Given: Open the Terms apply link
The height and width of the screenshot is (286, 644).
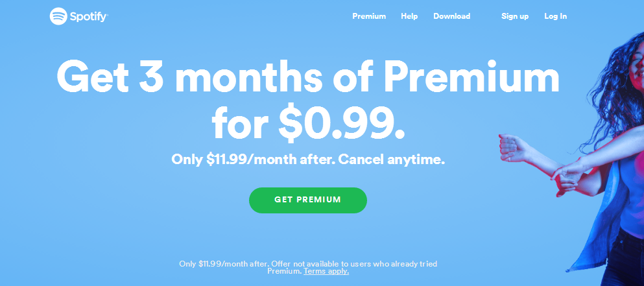Looking at the screenshot, I should coord(326,271).
